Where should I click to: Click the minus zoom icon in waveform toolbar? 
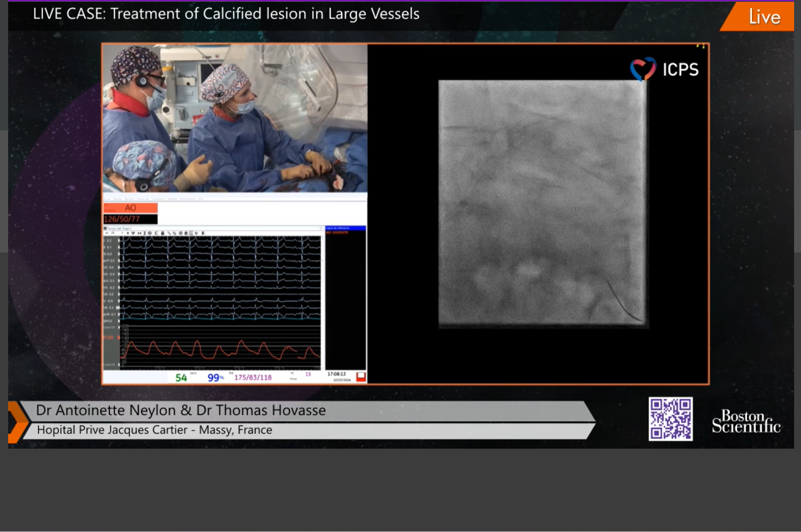pos(107,233)
